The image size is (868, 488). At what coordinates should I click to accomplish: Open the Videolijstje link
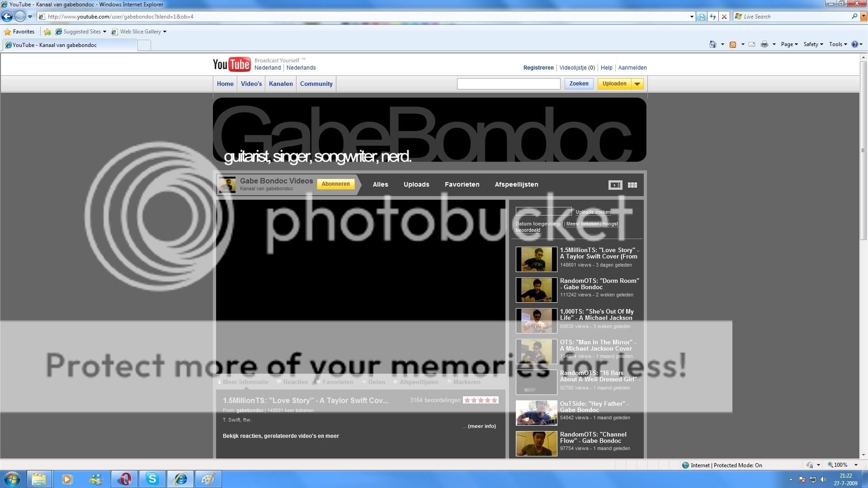tap(577, 68)
